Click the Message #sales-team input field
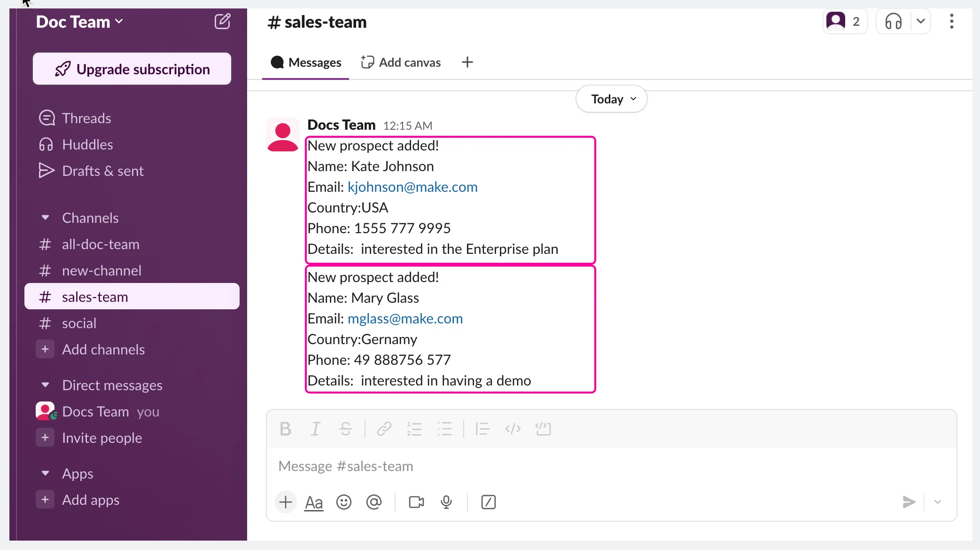The image size is (980, 550). 612,466
